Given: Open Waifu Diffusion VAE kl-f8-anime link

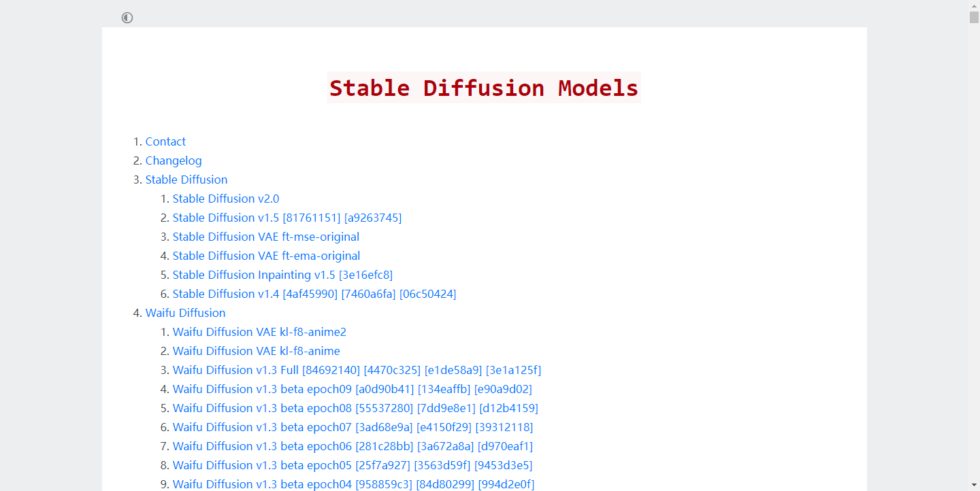Looking at the screenshot, I should pyautogui.click(x=257, y=351).
